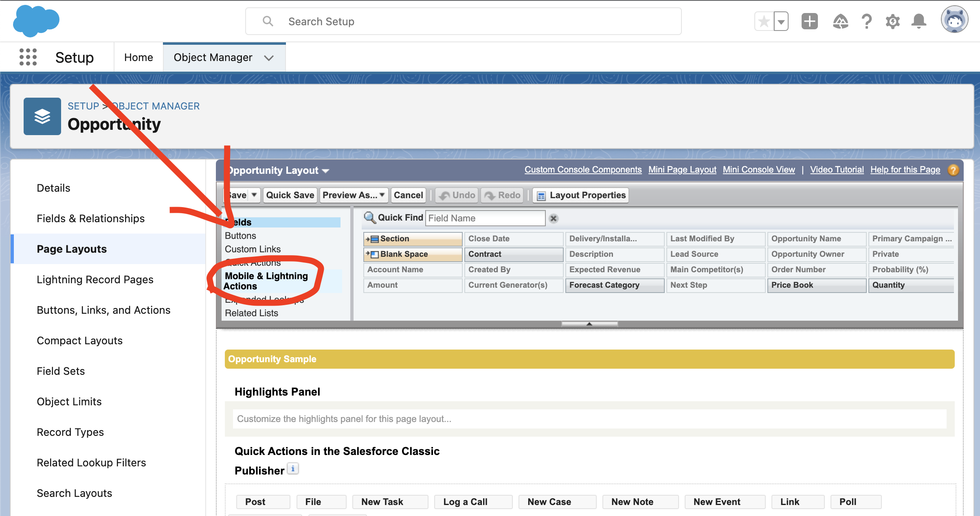This screenshot has width=980, height=516.
Task: Select the Blank Space palette element
Action: [413, 254]
